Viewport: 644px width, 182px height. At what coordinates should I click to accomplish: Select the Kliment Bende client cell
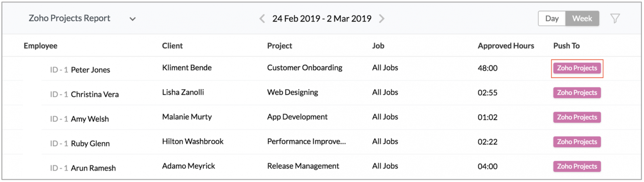pos(187,68)
